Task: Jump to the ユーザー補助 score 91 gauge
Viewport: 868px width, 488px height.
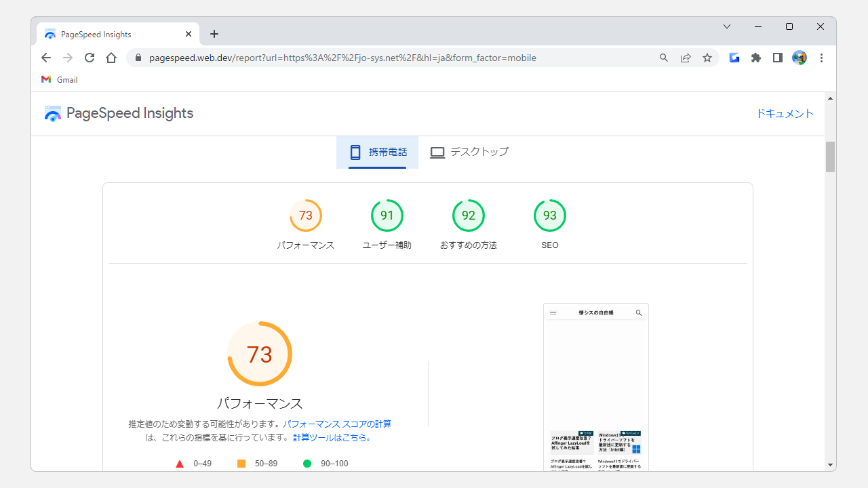Action: coord(387,216)
